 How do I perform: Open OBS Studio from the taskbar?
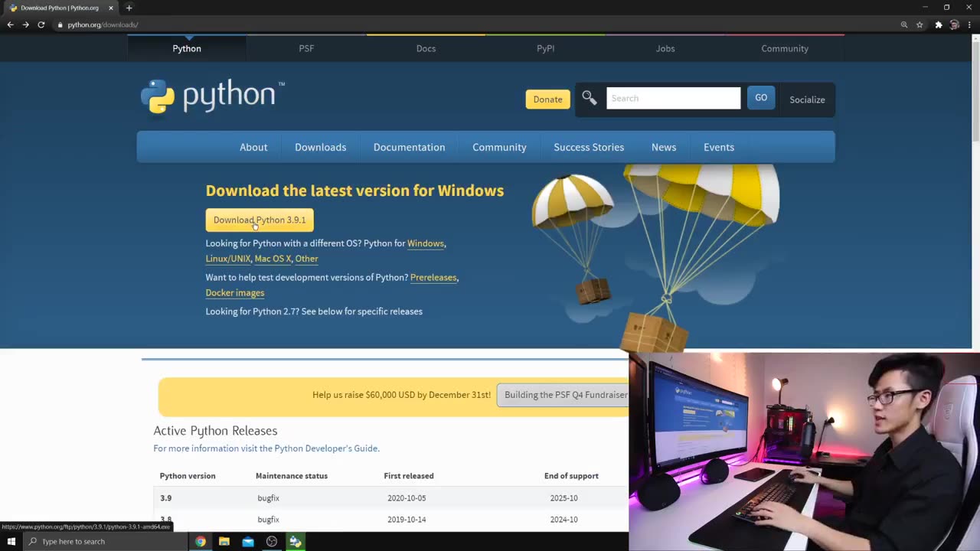tap(272, 542)
